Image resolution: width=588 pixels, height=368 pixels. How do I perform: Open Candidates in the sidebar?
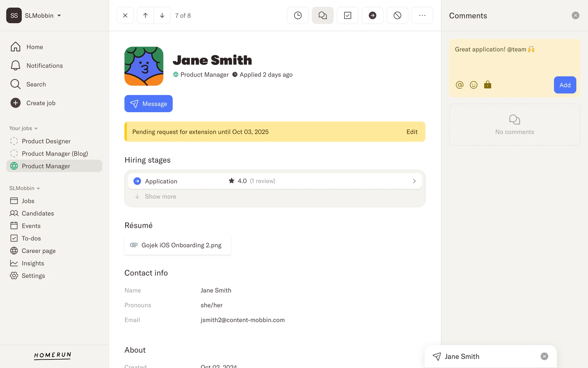pyautogui.click(x=37, y=213)
